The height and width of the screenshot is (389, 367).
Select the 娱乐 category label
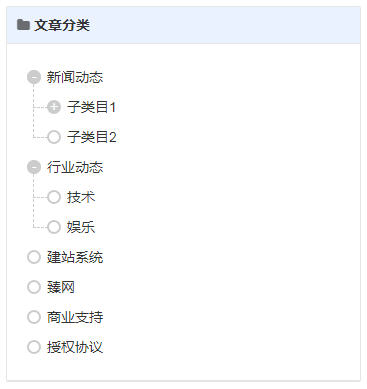coord(81,227)
